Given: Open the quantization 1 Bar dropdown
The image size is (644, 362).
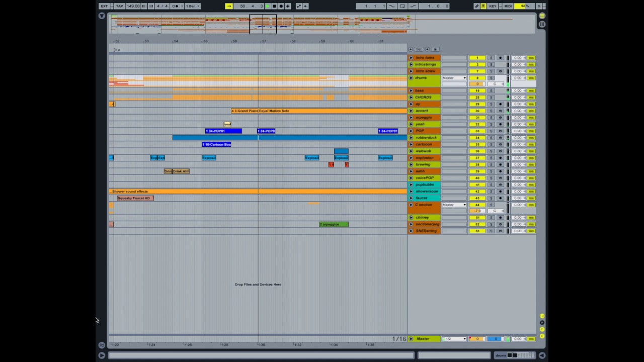Looking at the screenshot, I should click(x=192, y=6).
